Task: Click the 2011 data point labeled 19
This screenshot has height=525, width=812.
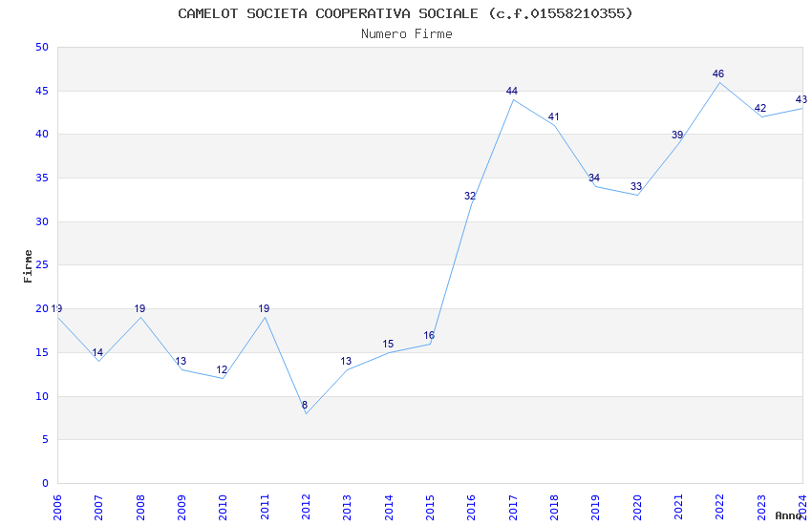Action: click(264, 308)
